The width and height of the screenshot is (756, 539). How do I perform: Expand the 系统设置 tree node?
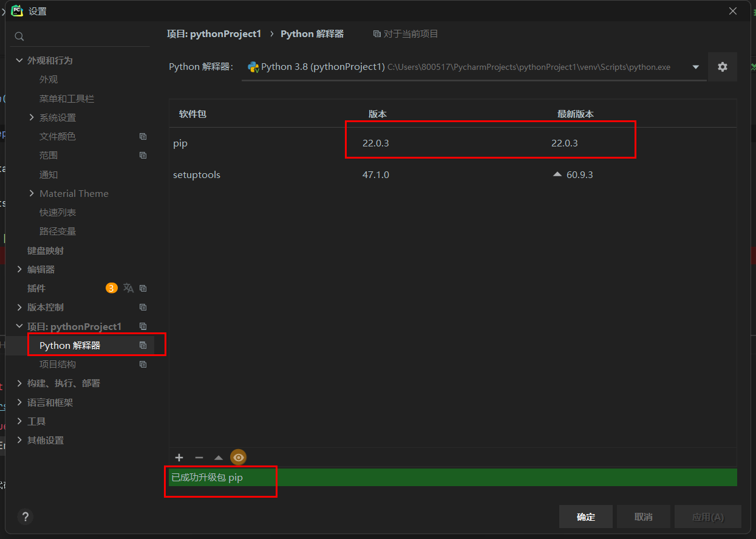(x=32, y=117)
